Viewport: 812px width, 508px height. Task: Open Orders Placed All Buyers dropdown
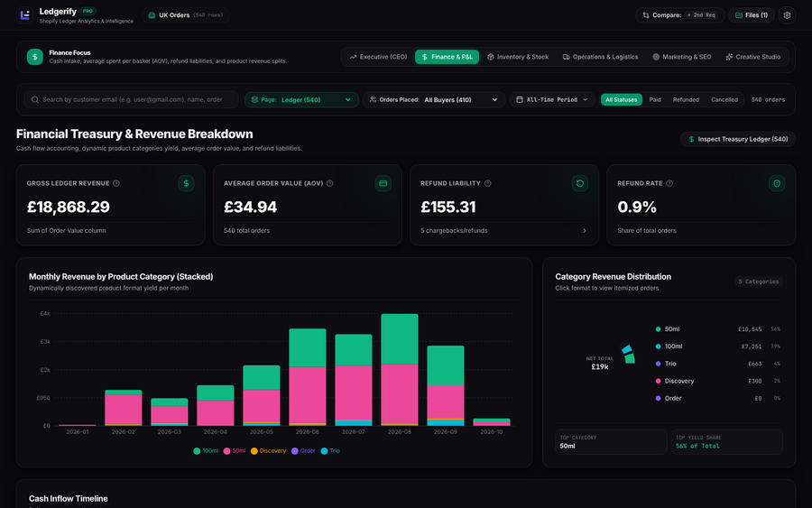click(x=434, y=99)
